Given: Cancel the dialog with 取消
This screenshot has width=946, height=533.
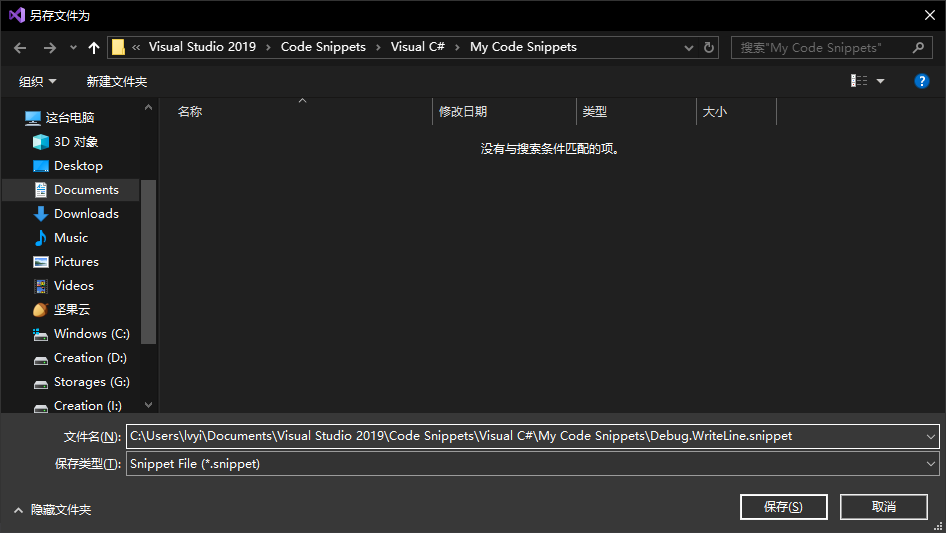Looking at the screenshot, I should (x=883, y=507).
